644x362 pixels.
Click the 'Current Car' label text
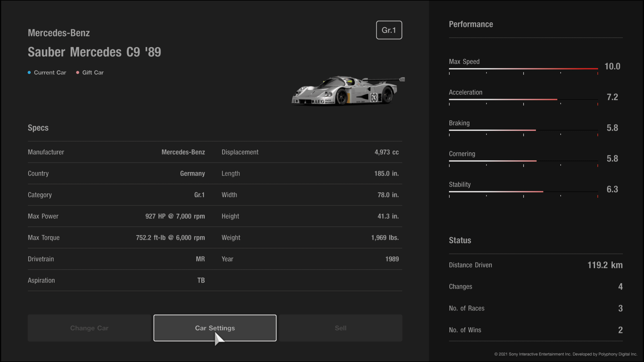pyautogui.click(x=50, y=72)
